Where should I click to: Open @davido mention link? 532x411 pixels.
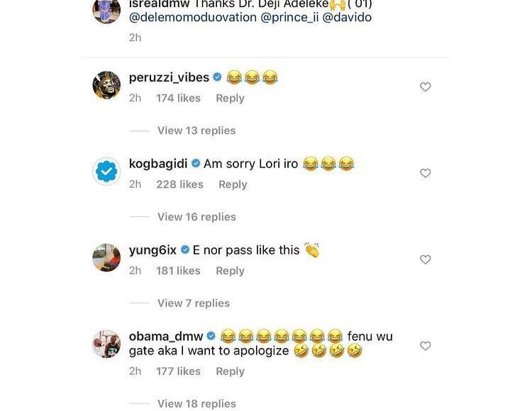[347, 17]
